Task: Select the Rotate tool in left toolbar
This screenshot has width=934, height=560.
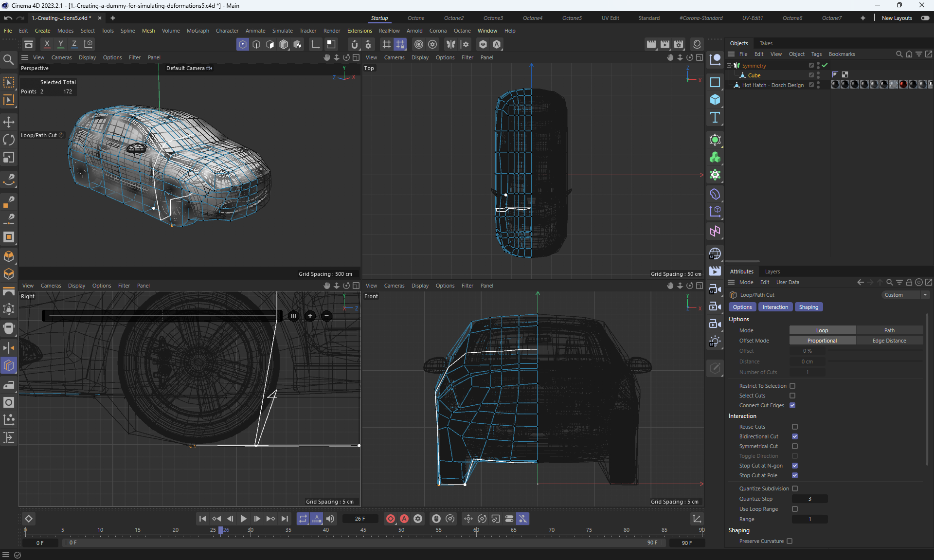Action: click(x=9, y=140)
